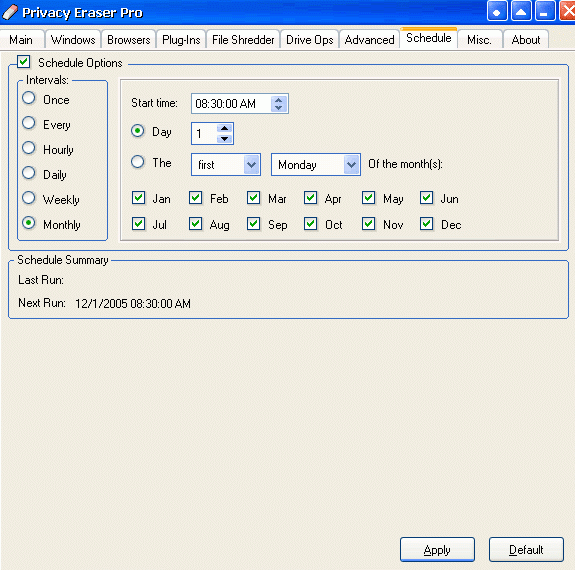Open the Advanced tab
Image resolution: width=575 pixels, height=570 pixels.
369,40
